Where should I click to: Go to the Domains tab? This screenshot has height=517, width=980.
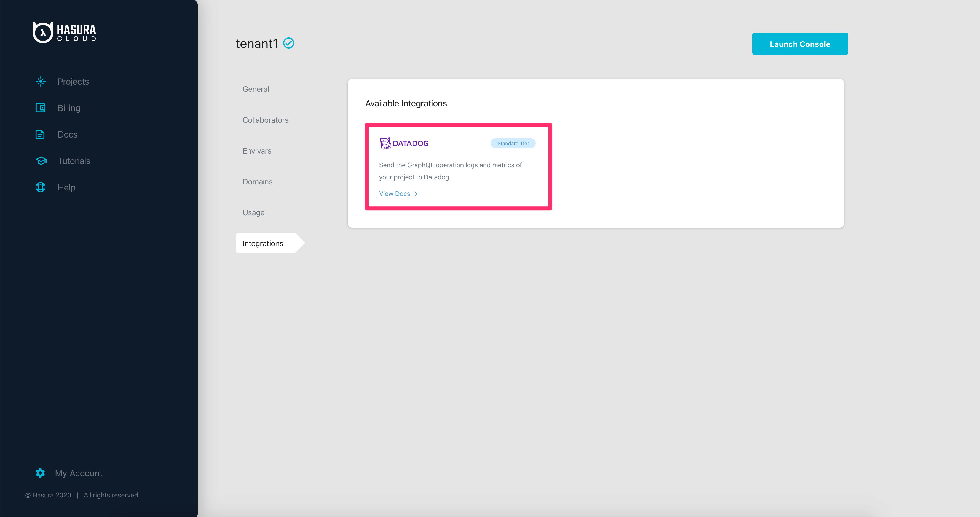point(257,182)
